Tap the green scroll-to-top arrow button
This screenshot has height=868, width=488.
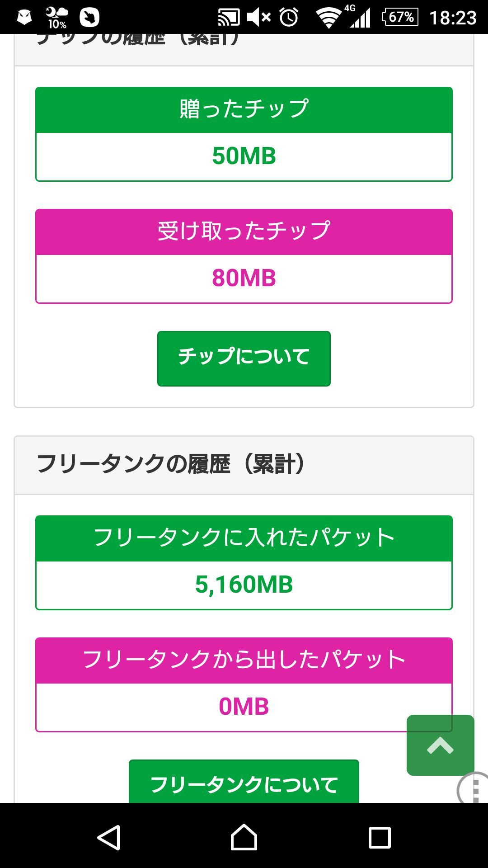[x=440, y=745]
